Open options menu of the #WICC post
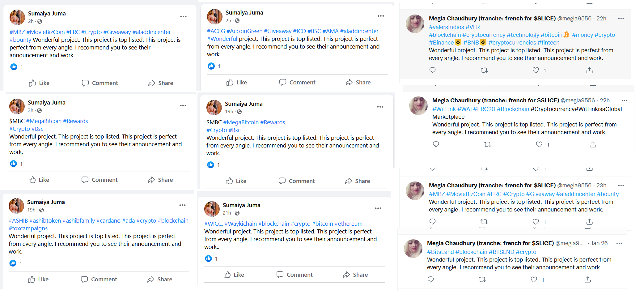The image size is (644, 303). (x=378, y=208)
